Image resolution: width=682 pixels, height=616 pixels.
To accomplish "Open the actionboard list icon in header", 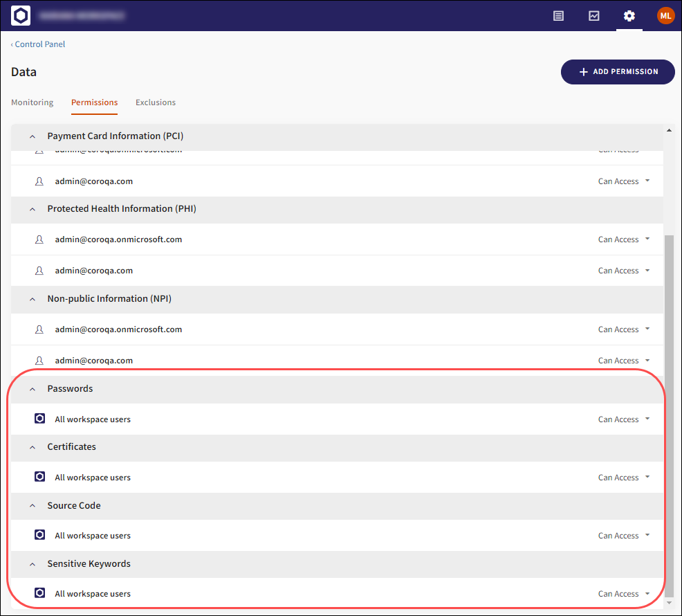I will click(x=559, y=15).
